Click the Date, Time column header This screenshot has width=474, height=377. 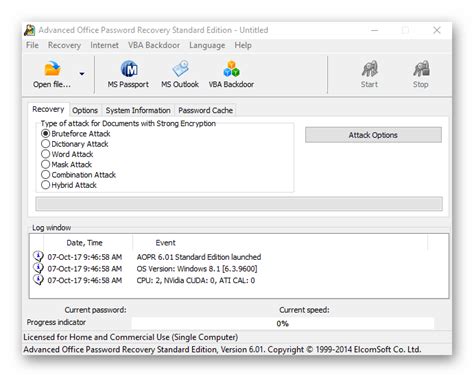(x=85, y=243)
